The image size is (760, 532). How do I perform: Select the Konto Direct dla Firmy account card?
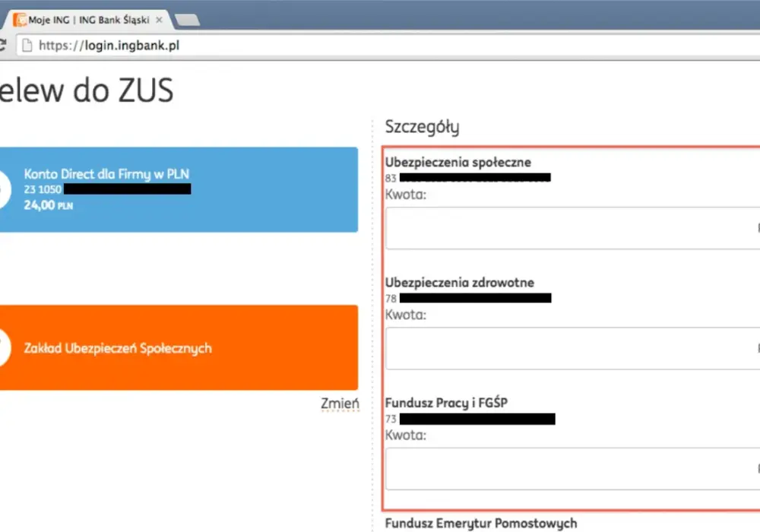click(x=179, y=189)
